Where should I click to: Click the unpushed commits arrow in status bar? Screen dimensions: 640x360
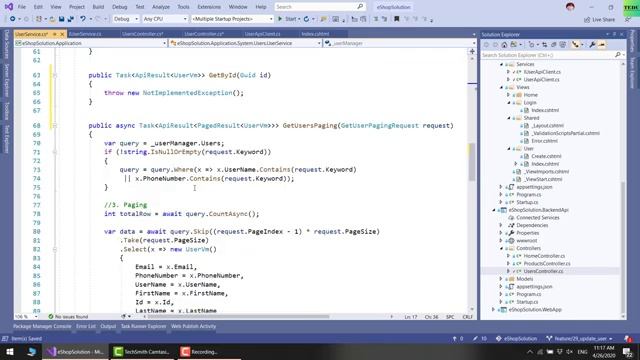point(454,338)
